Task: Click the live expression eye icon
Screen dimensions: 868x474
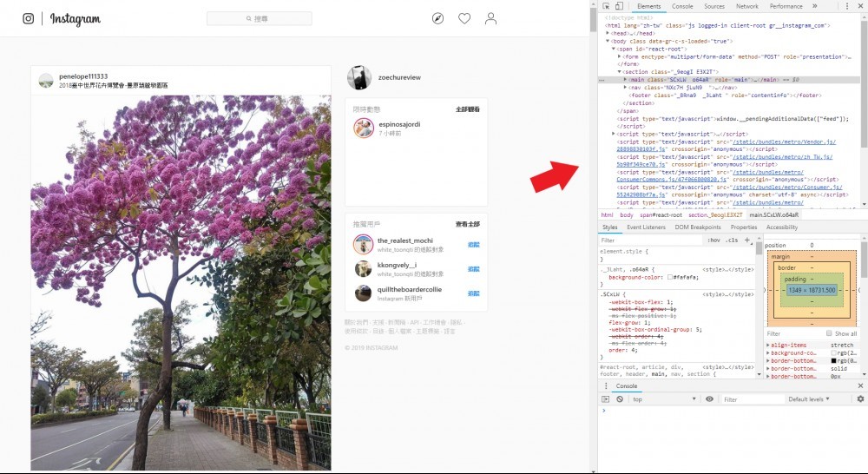Action: click(709, 399)
